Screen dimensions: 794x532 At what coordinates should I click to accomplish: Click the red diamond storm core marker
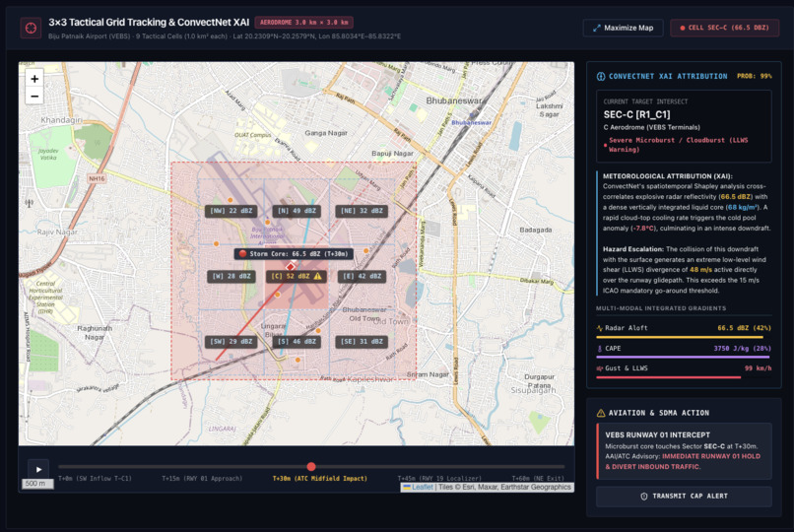291,267
